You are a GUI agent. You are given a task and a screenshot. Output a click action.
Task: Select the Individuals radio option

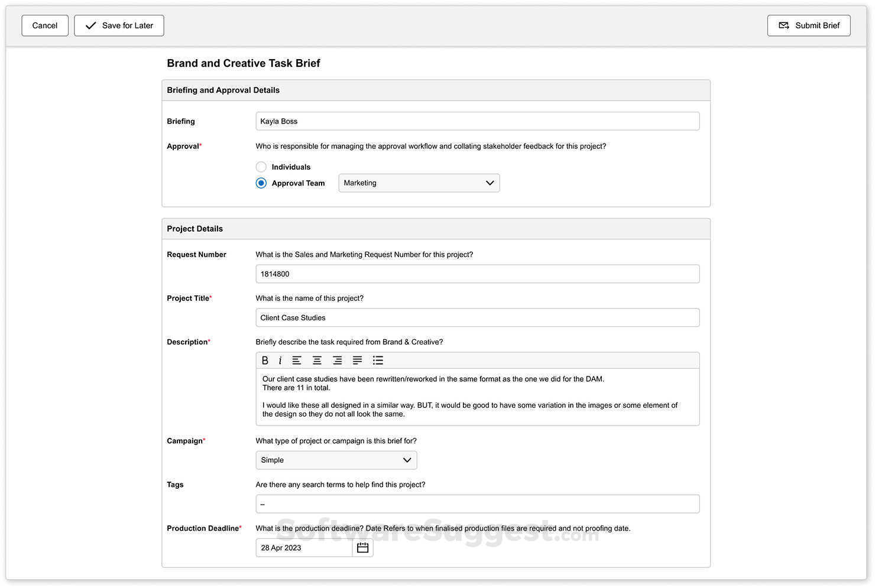click(x=261, y=167)
